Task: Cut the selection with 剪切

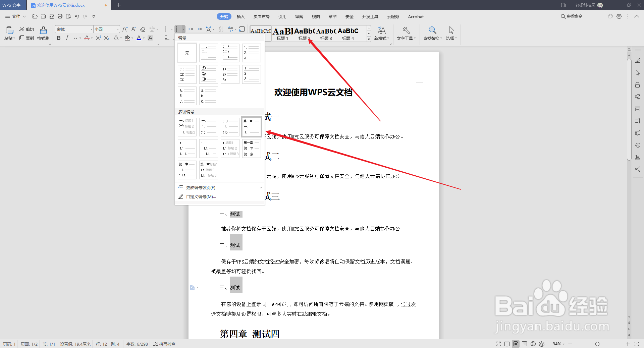Action: (x=26, y=30)
